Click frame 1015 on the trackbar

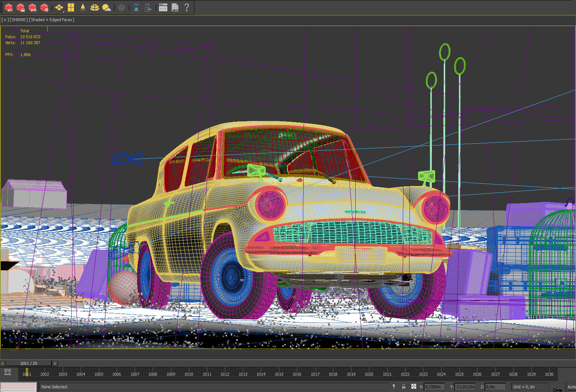279,374
